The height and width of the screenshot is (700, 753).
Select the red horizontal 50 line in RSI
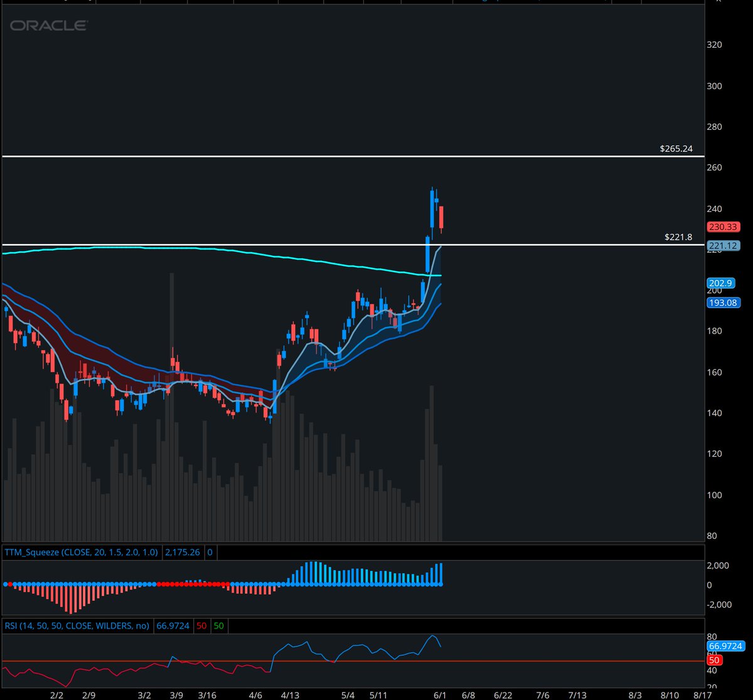[352, 660]
